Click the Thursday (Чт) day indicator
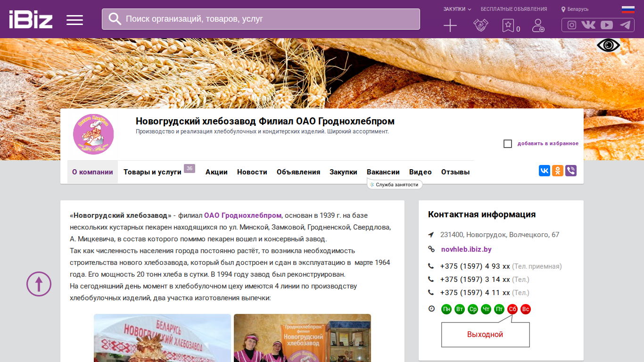 coord(486,309)
